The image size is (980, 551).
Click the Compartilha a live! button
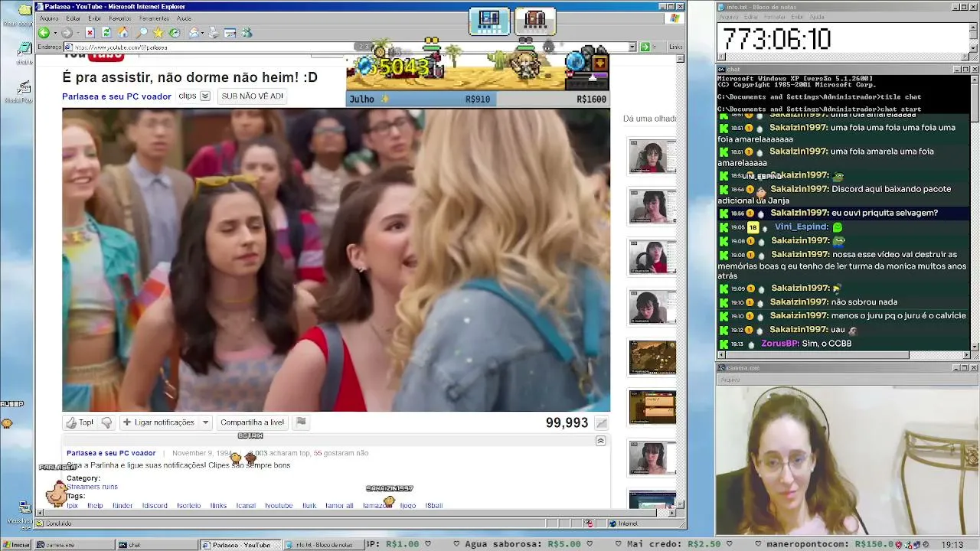252,422
